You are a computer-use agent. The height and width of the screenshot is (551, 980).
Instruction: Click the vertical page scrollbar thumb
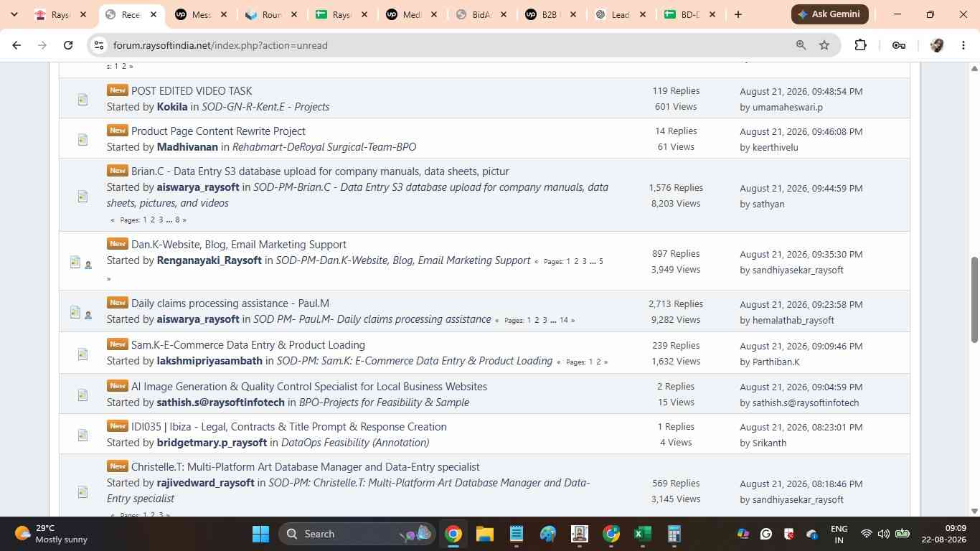[x=974, y=299]
